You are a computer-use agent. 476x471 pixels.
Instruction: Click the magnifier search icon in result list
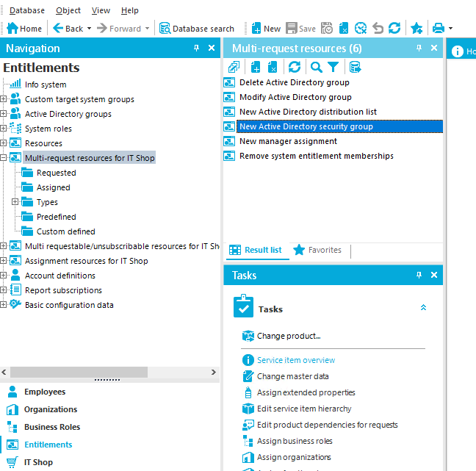pos(316,67)
